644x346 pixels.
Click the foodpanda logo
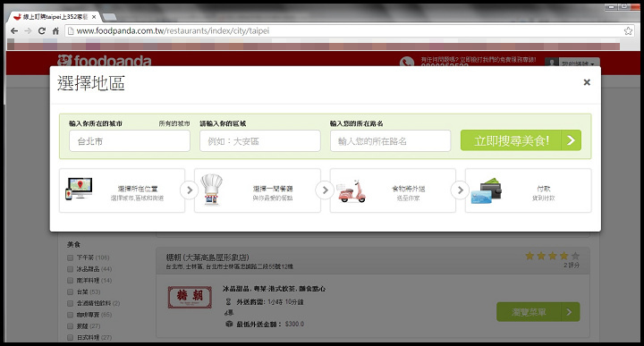105,60
